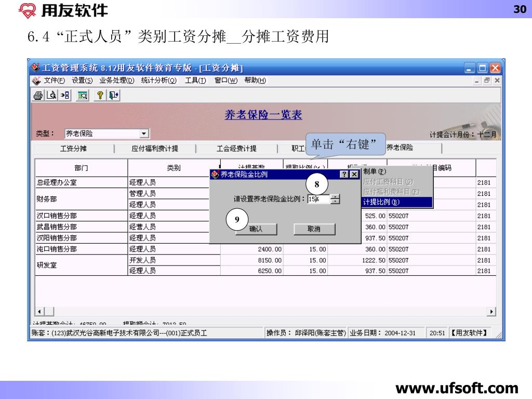Screen dimensions: 532x399
Task: Click the app icon beside the 文件 menu
Action: pyautogui.click(x=36, y=81)
